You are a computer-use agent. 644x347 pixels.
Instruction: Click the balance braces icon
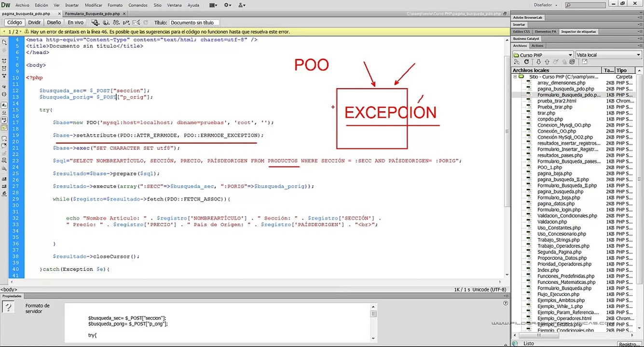coord(4,94)
